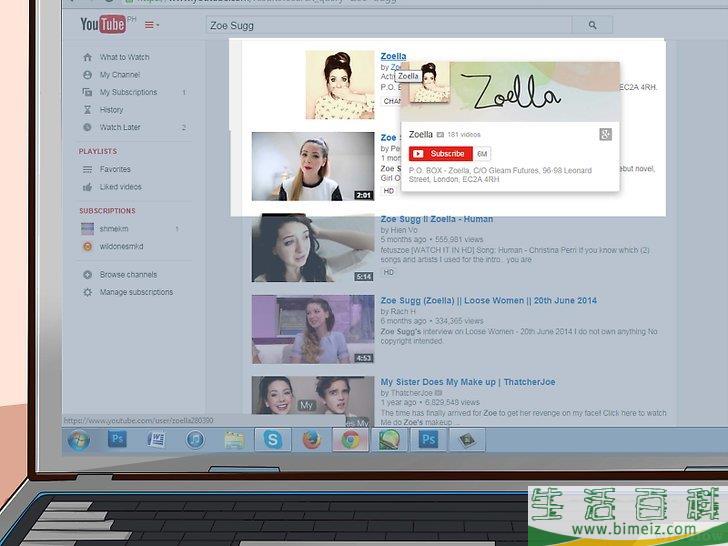Click the YouTube logo
The height and width of the screenshot is (546, 728).
(103, 24)
